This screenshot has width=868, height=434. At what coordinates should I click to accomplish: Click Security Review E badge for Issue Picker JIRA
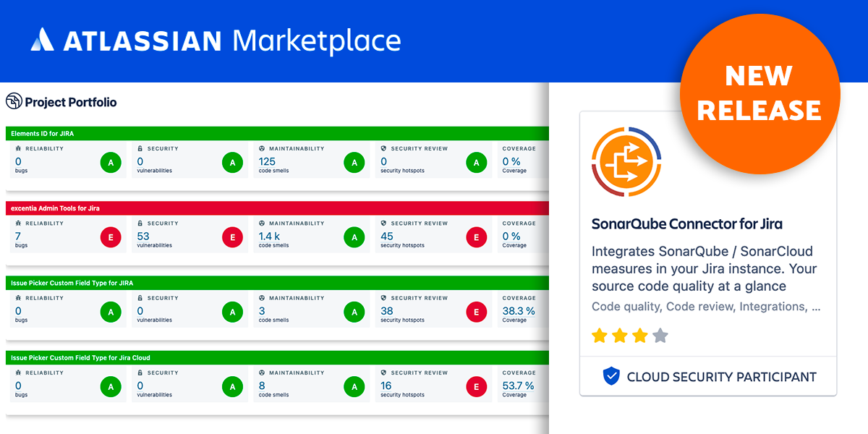tap(476, 312)
